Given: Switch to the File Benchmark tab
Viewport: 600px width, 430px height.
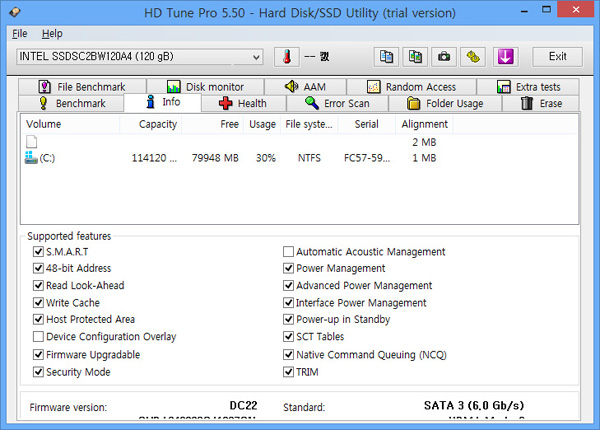Looking at the screenshot, I should point(82,87).
